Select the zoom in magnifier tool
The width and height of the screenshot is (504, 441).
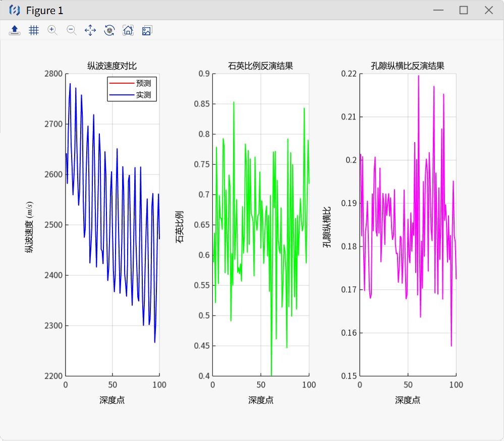tap(52, 31)
